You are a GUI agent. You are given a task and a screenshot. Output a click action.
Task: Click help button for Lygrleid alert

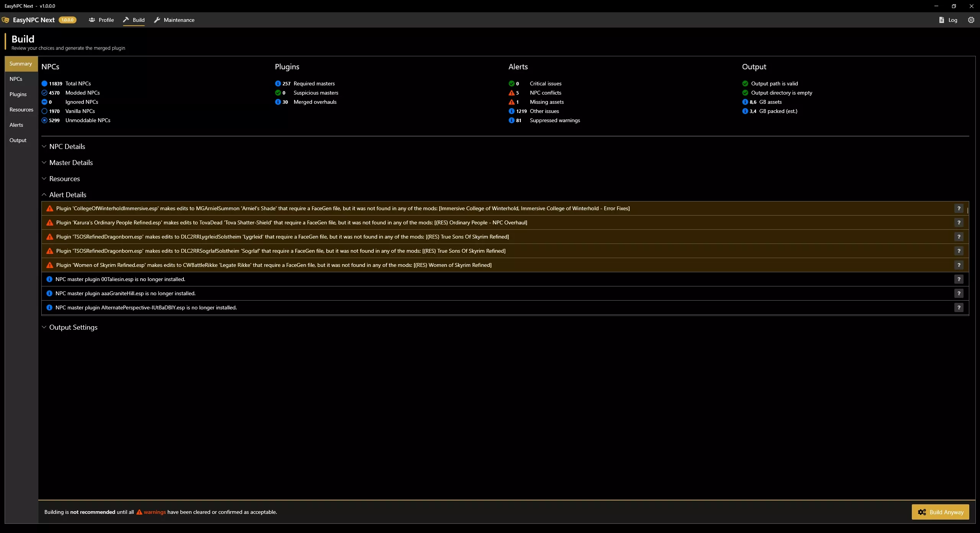click(x=959, y=237)
